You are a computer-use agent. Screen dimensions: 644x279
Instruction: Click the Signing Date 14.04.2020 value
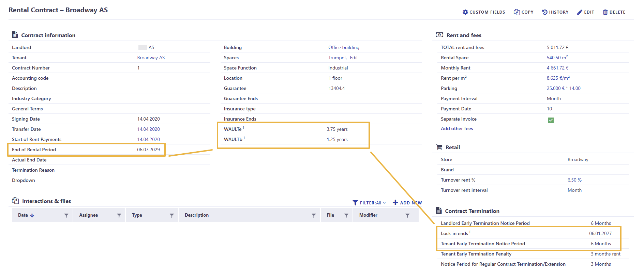[x=148, y=119]
